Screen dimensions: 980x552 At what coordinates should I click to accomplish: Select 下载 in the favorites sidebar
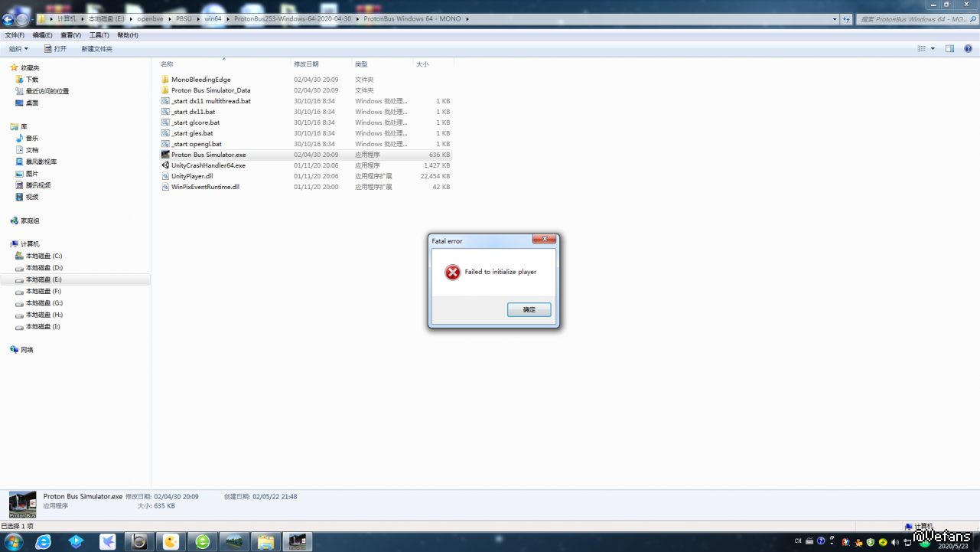32,80
